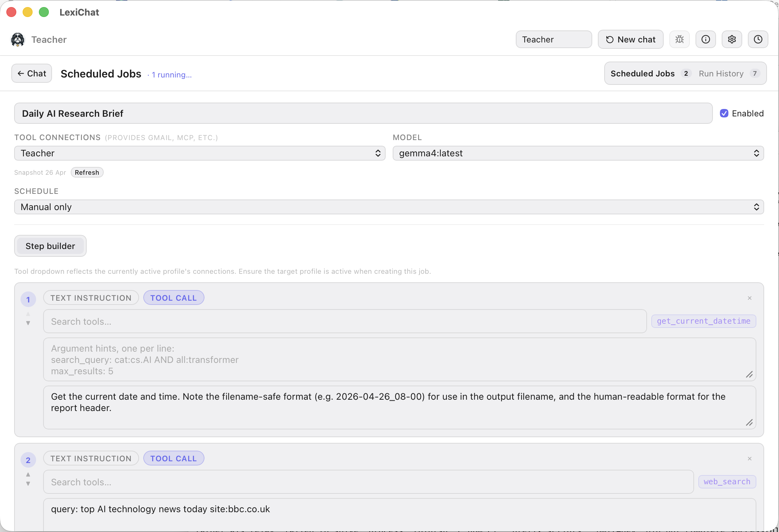Click step number 1 badge
This screenshot has height=532, width=779.
point(28,300)
